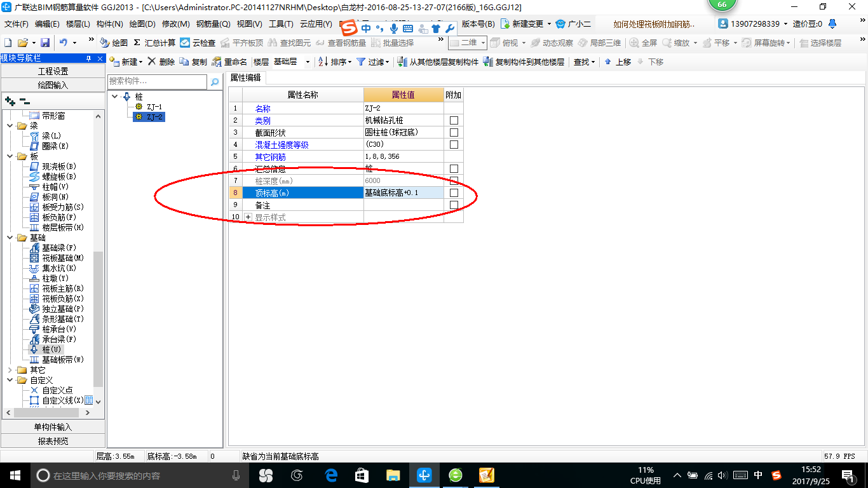The width and height of the screenshot is (868, 488).
Task: Tick 附加 checkbox for 类别 row
Action: 454,121
